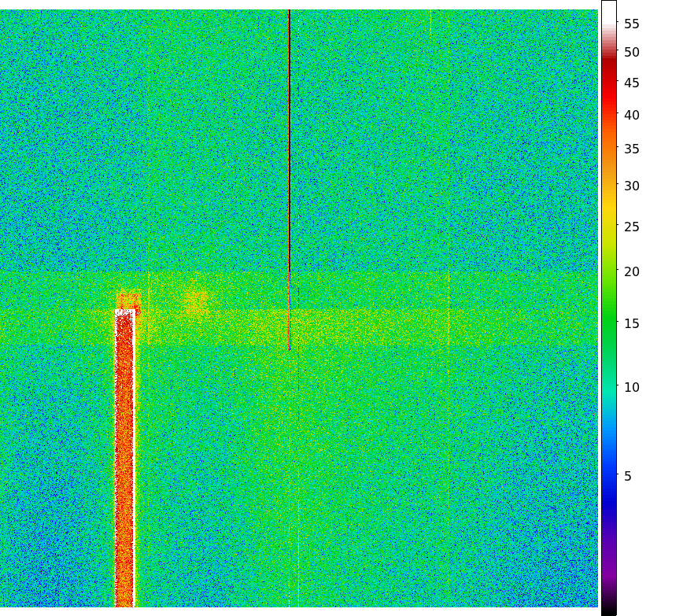Click the thin dark-red vertical line at top
This screenshot has height=616, width=683.
pyautogui.click(x=290, y=118)
